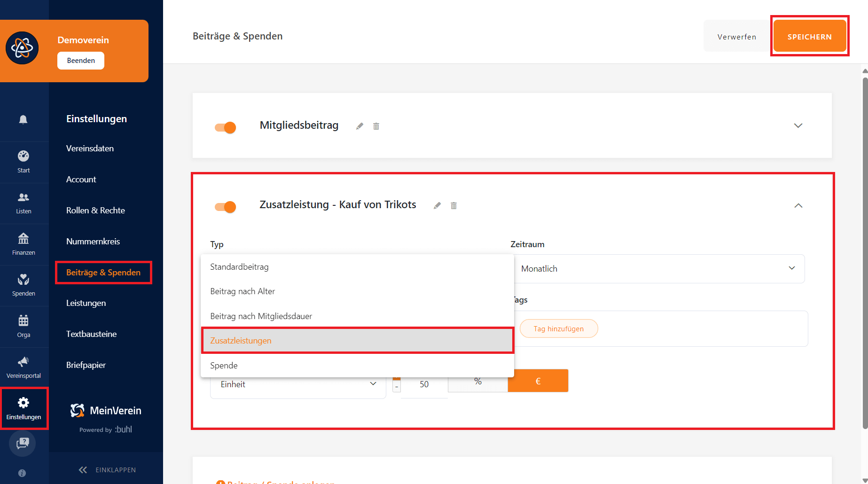Switch amount unit to percent
This screenshot has width=868, height=484.
pyautogui.click(x=478, y=381)
